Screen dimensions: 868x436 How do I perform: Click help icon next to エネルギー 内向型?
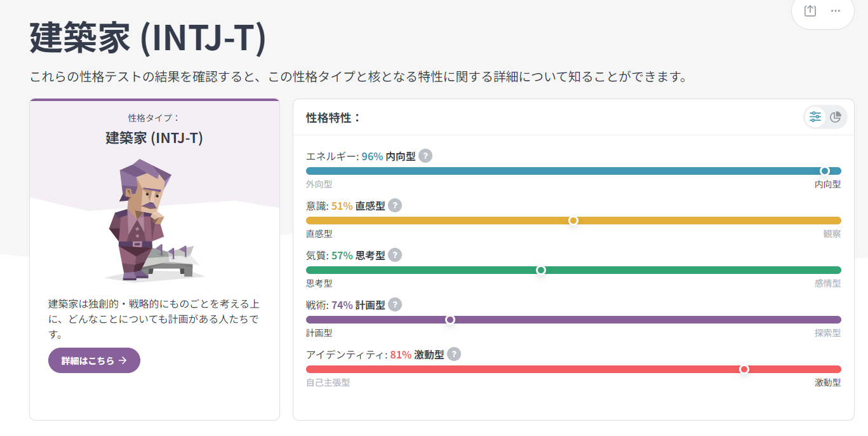pos(425,156)
